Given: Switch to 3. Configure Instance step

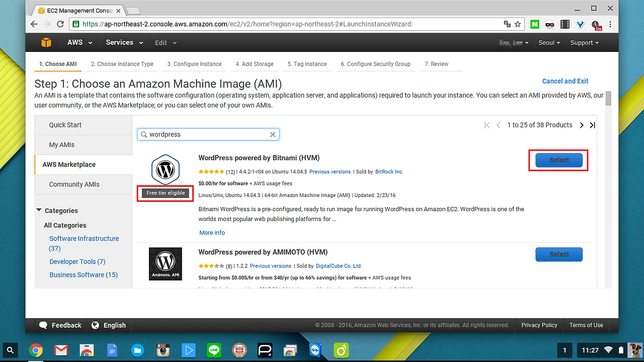Looking at the screenshot, I should click(x=194, y=64).
